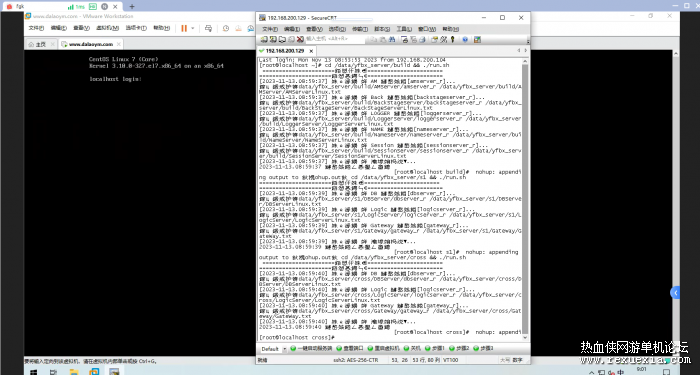Click the 步骤1 button
The height and width of the screenshot is (375, 700).
click(435, 348)
